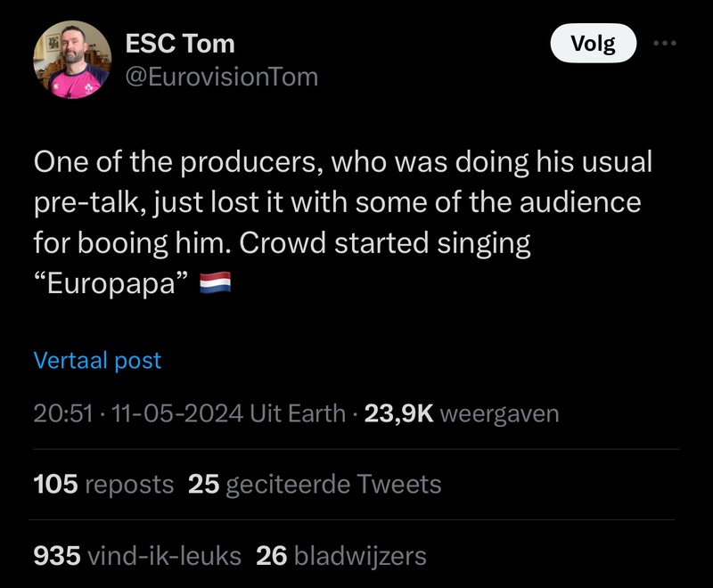Click ESC Tom's profile avatar
Viewport: 713px width, 588px height.
71,60
